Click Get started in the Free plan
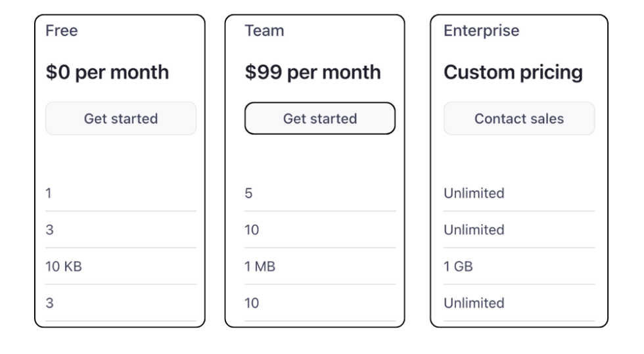The image size is (644, 354). pyautogui.click(x=120, y=119)
